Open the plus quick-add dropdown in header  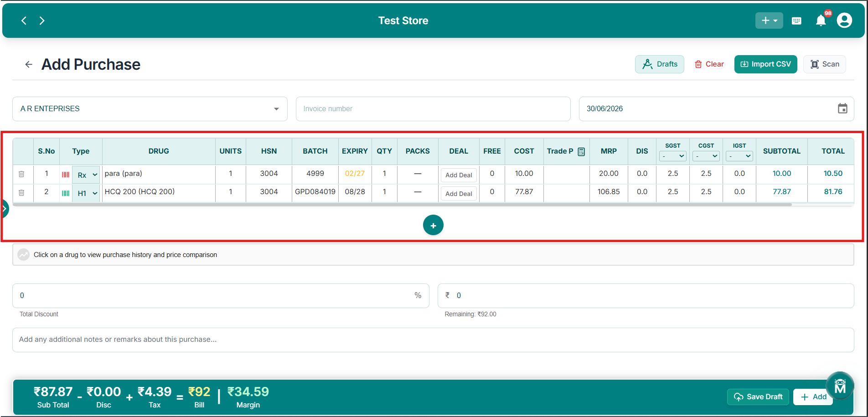pos(769,21)
